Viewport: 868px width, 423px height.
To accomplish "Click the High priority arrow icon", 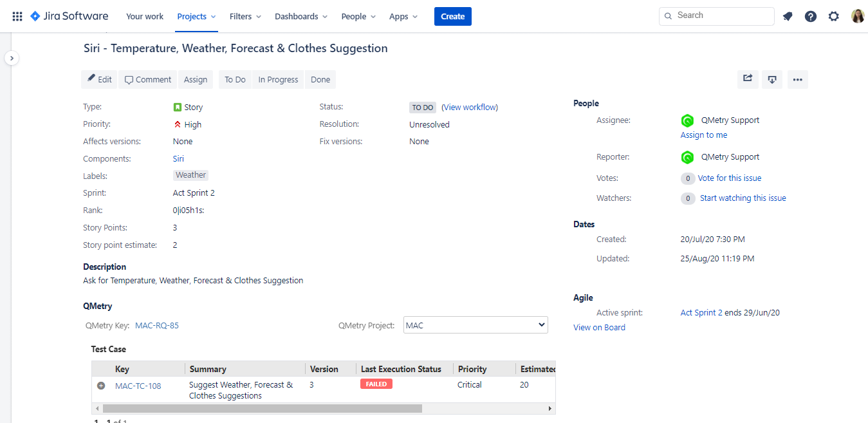I will [x=178, y=124].
